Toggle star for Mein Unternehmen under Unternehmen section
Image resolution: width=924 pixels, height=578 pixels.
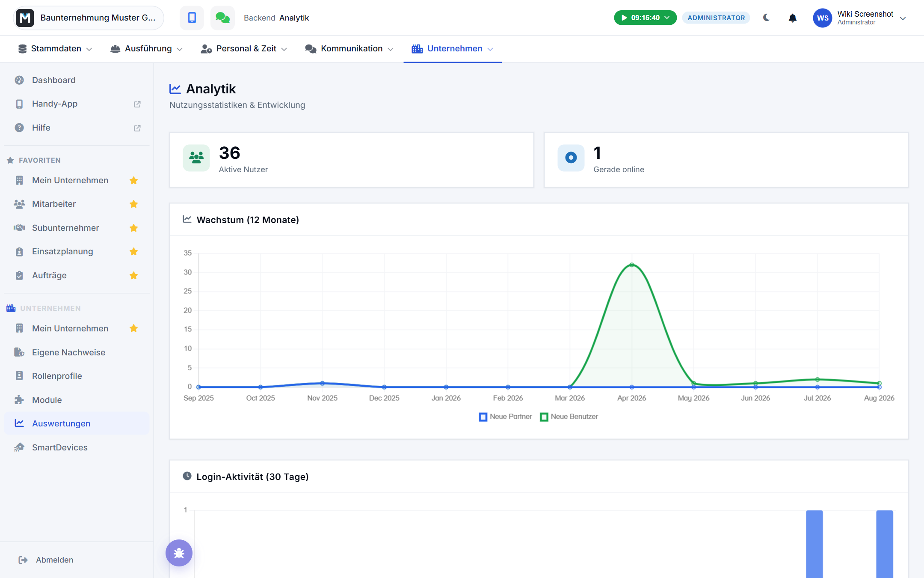(134, 328)
